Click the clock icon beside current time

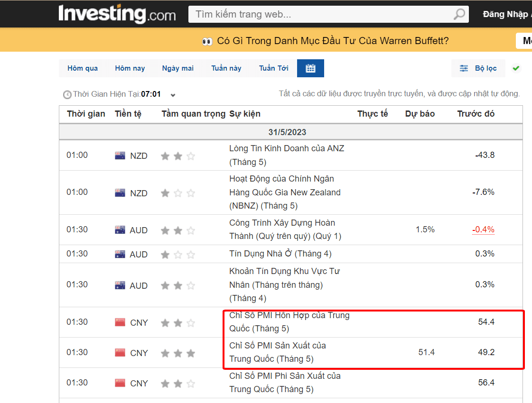click(67, 94)
